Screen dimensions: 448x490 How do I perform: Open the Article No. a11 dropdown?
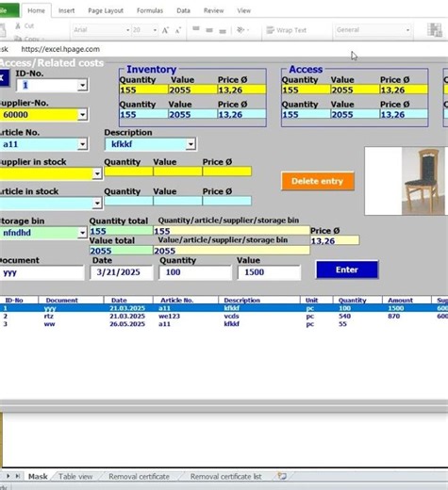82,144
